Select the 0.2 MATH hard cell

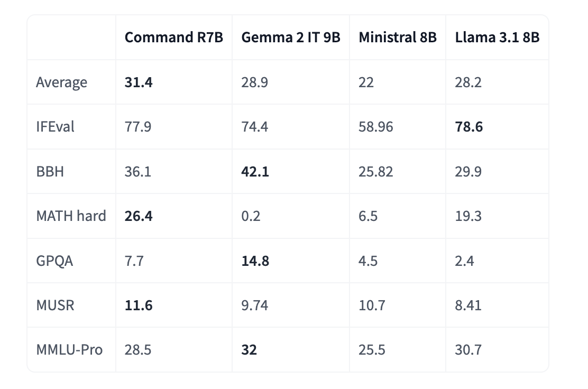250,216
